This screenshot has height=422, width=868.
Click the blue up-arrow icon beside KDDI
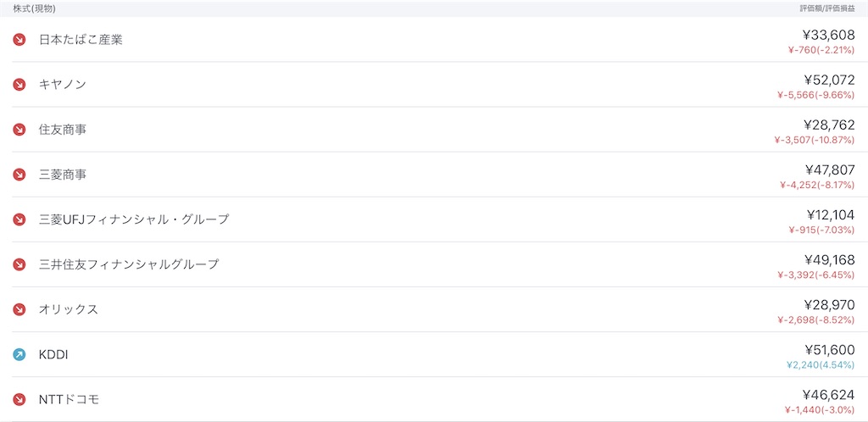[x=19, y=354]
